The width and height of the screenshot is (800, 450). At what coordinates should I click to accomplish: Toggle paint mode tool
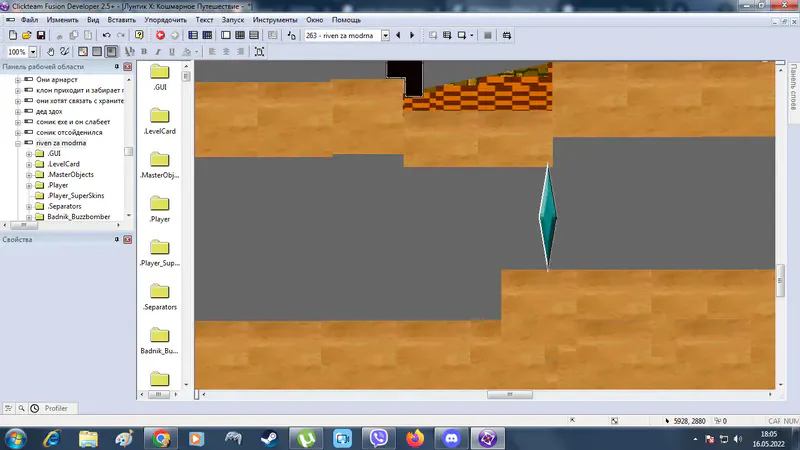coord(64,52)
